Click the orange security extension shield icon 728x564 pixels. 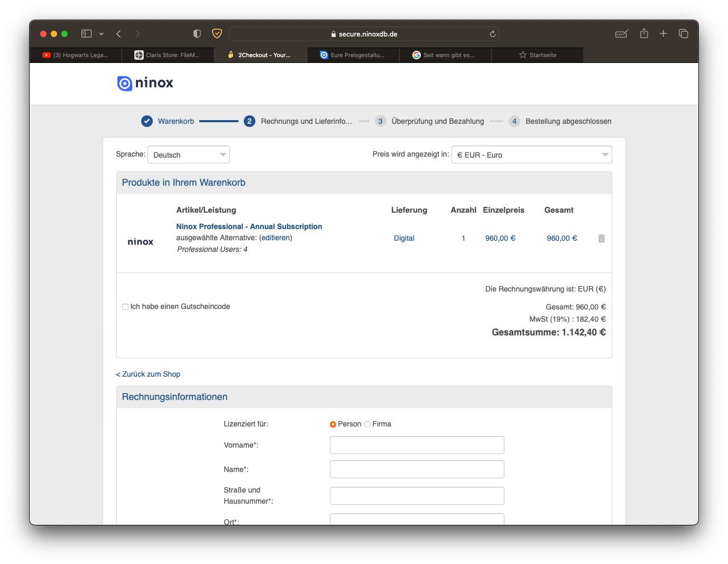(217, 34)
